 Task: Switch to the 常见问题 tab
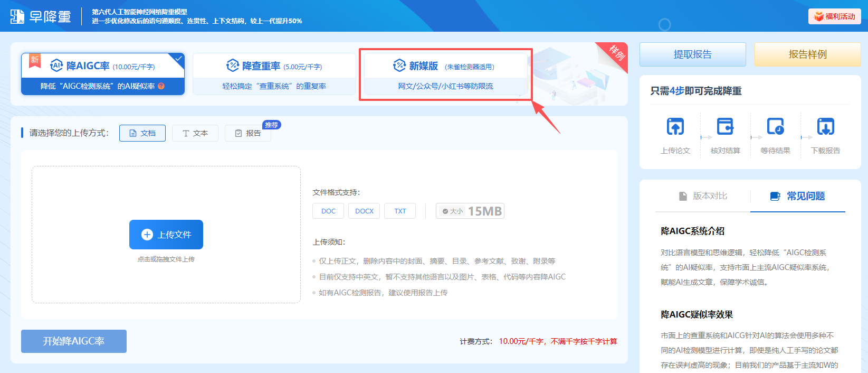click(x=798, y=196)
